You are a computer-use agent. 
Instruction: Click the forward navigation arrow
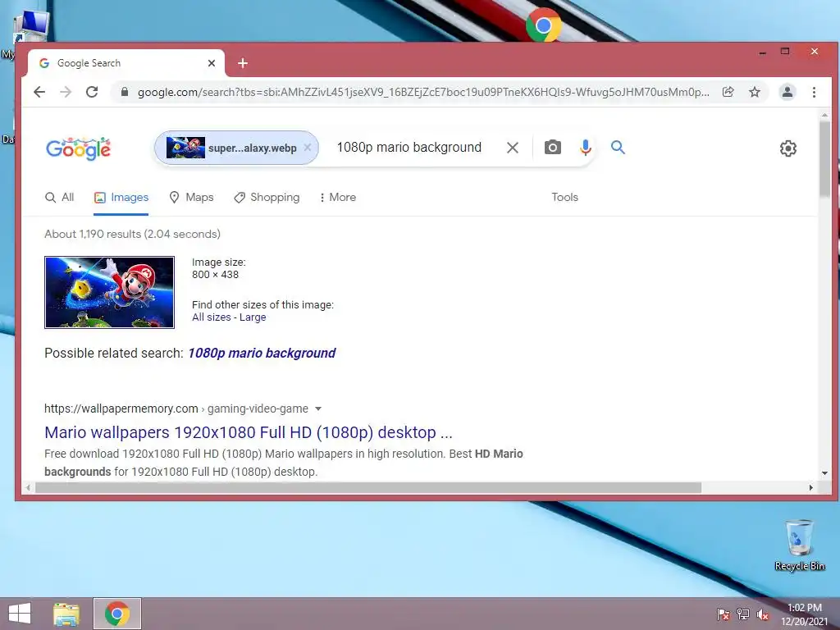coord(66,92)
